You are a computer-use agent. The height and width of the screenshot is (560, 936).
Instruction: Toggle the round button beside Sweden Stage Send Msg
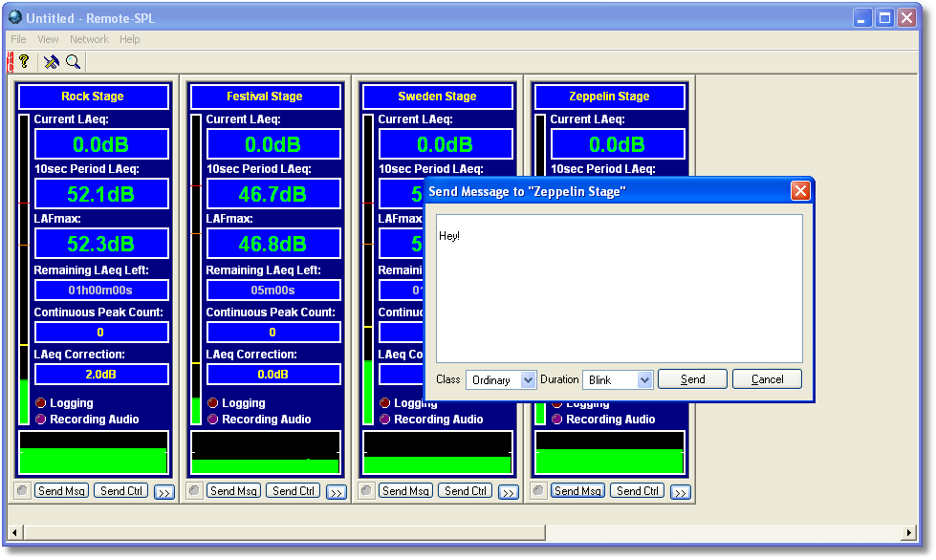pyautogui.click(x=366, y=491)
